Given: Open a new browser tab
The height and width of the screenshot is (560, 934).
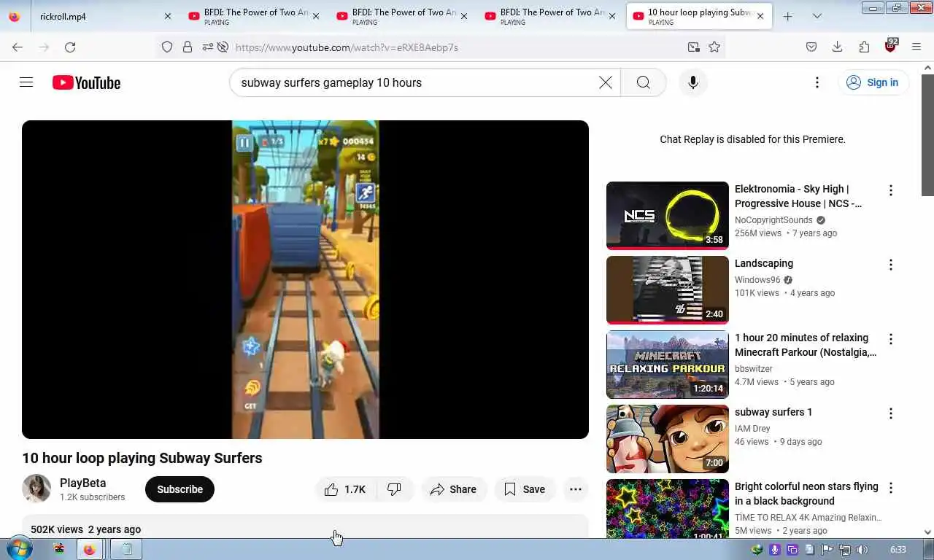Looking at the screenshot, I should (x=787, y=16).
